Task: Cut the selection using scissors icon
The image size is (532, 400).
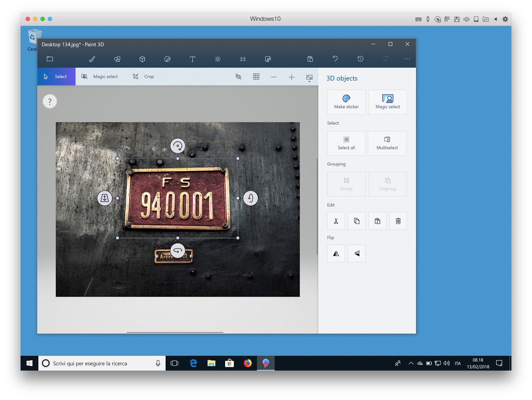Action: [336, 221]
